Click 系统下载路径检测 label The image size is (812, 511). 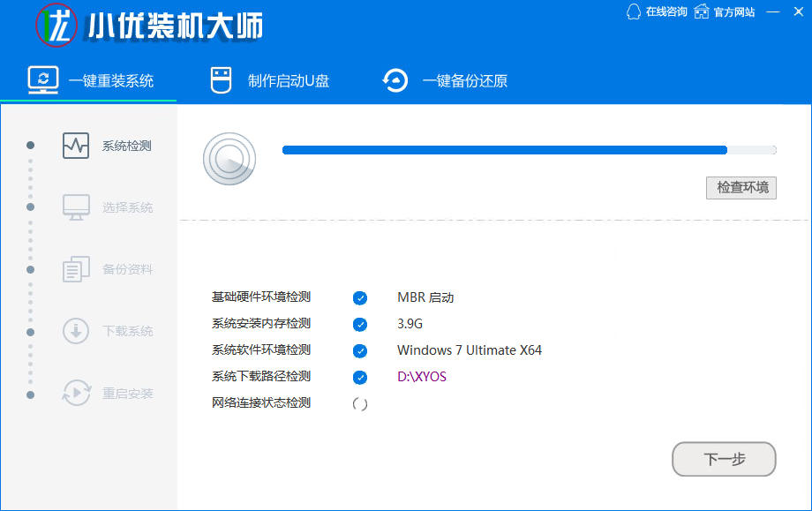[x=261, y=376]
